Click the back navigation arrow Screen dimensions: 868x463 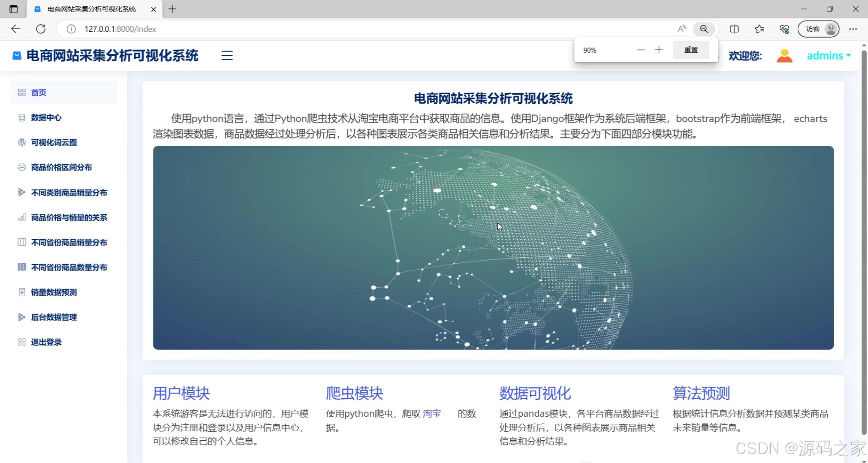(x=15, y=29)
